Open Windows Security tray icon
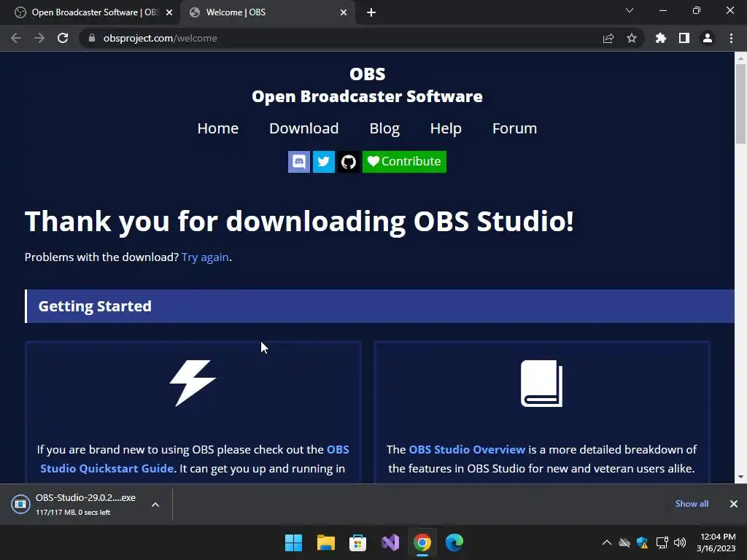Image resolution: width=747 pixels, height=560 pixels. coord(643,542)
